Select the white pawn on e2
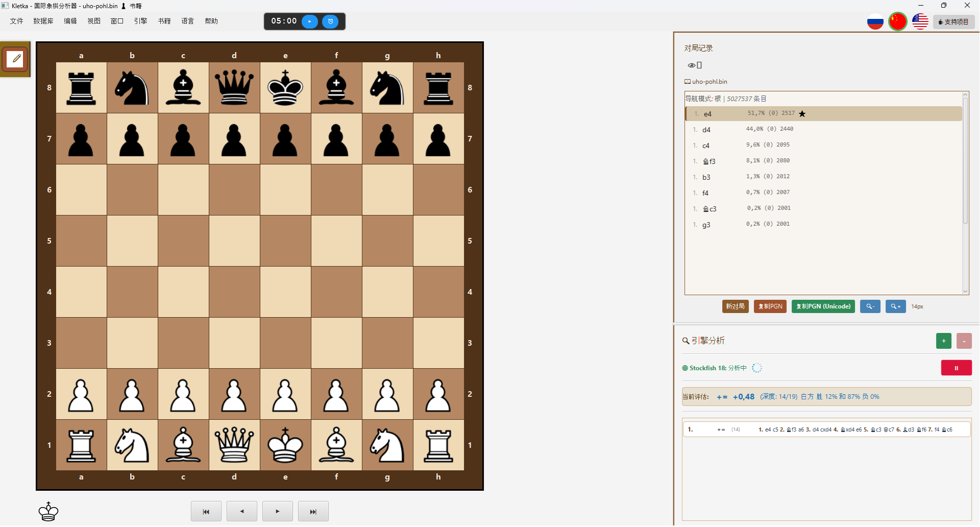The width and height of the screenshot is (980, 527). coord(285,394)
